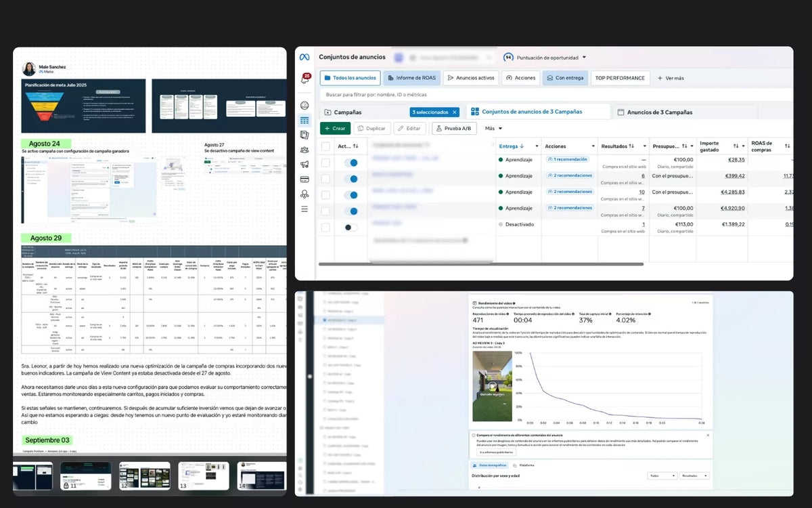Viewport: 812px width, 508px height.
Task: Check the box for the €4.920,90 ad set row
Action: (x=325, y=211)
